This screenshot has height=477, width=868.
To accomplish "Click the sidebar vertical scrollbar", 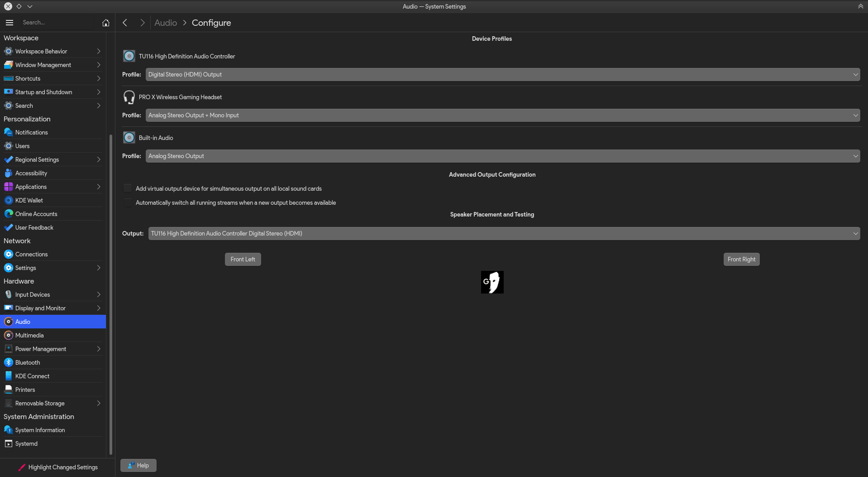I will point(111,294).
